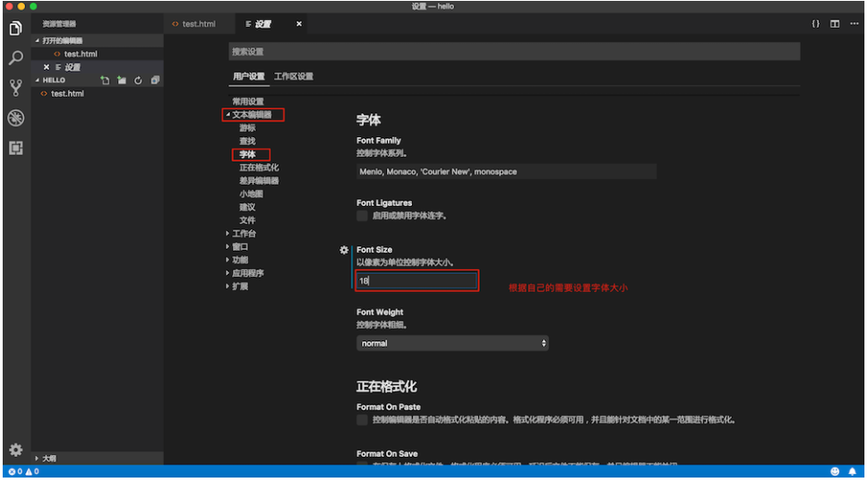
Task: Select 字体 in settings tree
Action: click(x=247, y=154)
